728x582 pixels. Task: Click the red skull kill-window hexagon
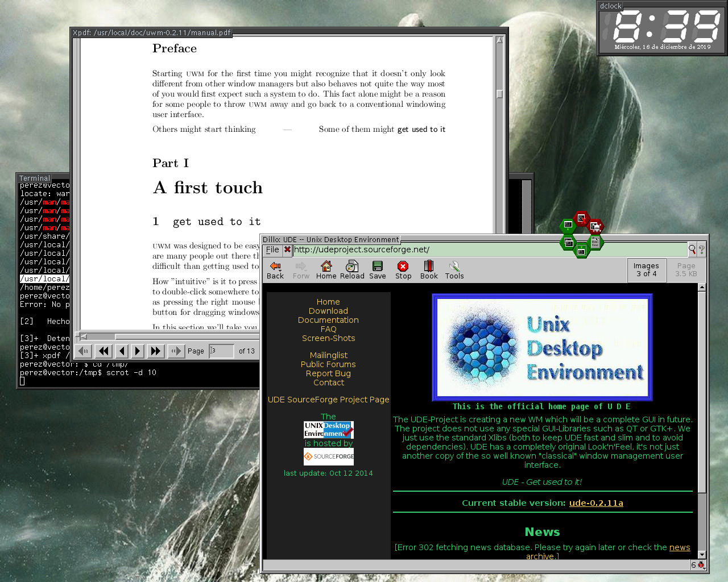[595, 227]
